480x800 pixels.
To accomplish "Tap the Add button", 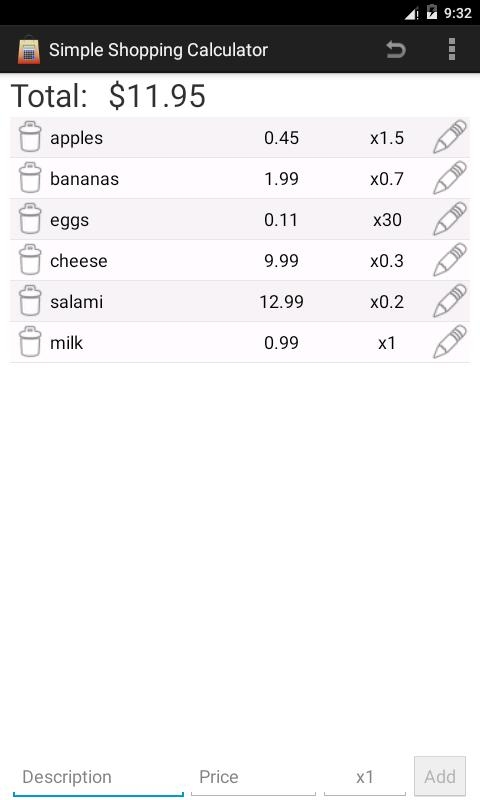I will [x=440, y=777].
